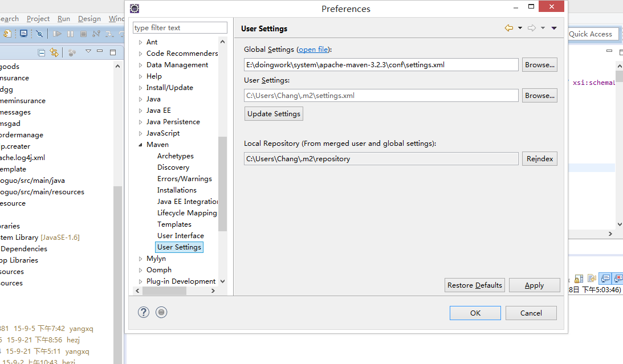Open the Run menu

(x=64, y=19)
